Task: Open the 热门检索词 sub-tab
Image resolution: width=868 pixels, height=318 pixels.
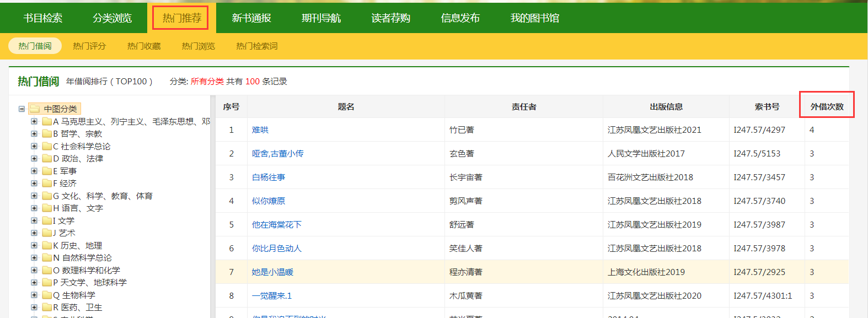Action: pos(257,46)
